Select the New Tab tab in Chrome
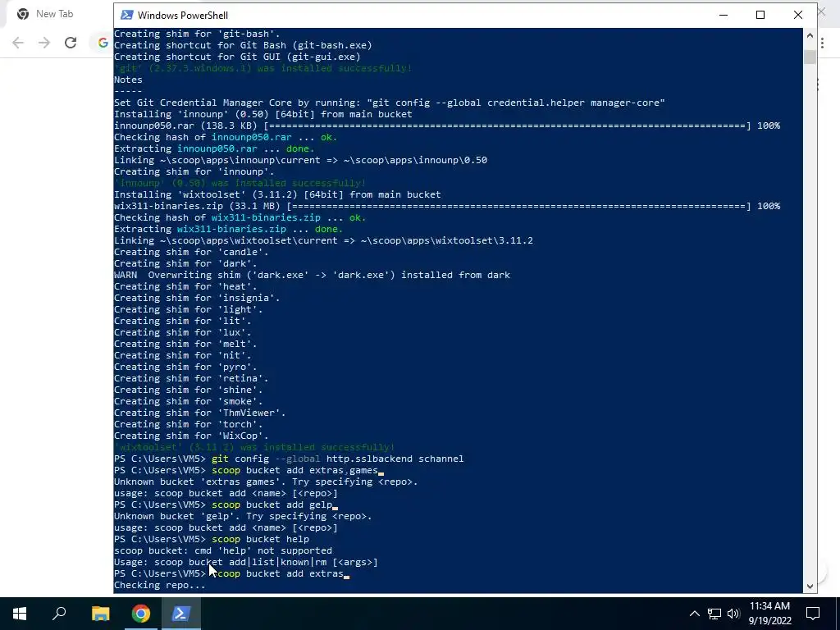Screen dimensions: 840x630 click(x=53, y=14)
